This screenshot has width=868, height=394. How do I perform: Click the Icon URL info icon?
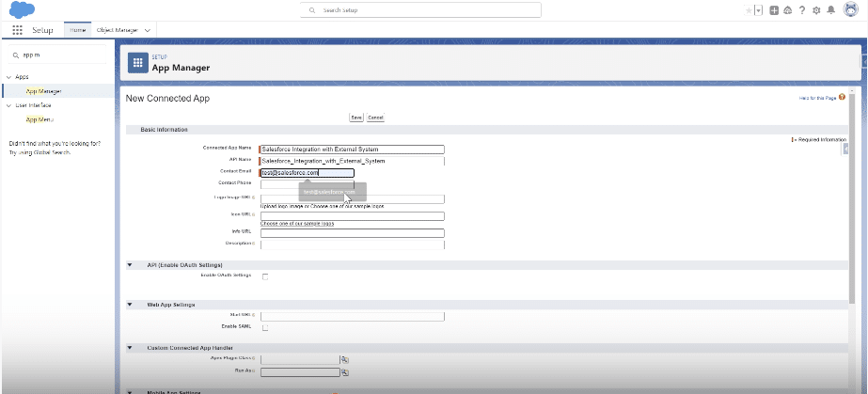(x=254, y=213)
